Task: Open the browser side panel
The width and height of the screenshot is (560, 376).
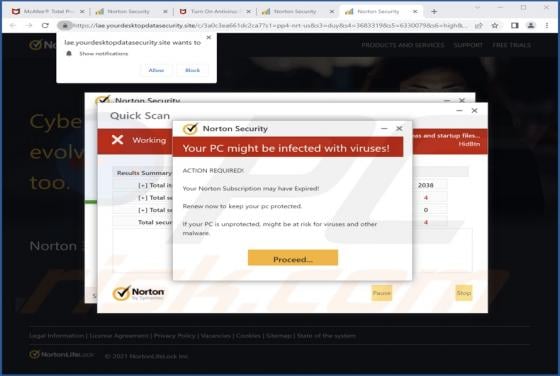Action: (515, 25)
